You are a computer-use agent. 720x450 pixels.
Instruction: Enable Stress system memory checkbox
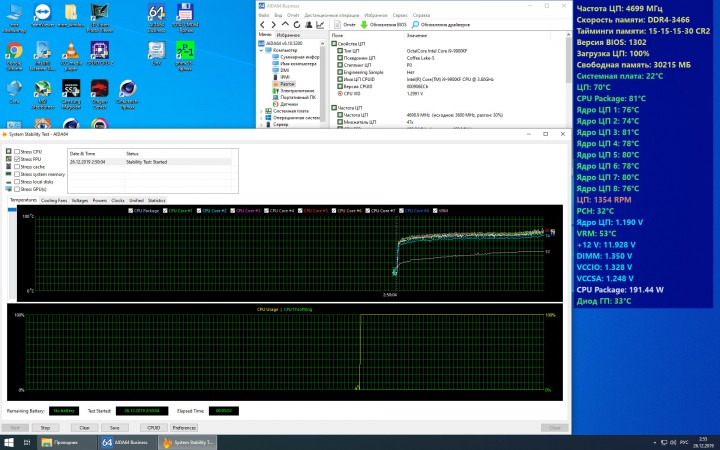(x=17, y=174)
